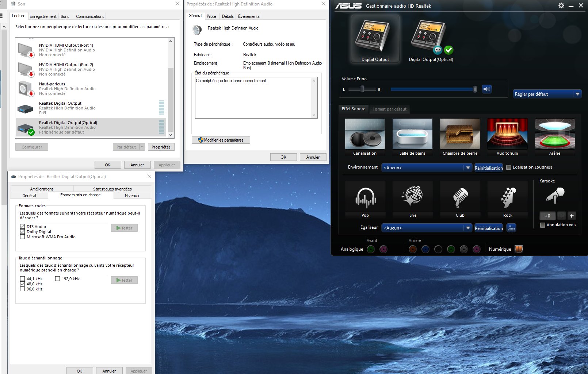Image resolution: width=588 pixels, height=374 pixels.
Task: Click Tester for coded formats
Action: coord(124,228)
